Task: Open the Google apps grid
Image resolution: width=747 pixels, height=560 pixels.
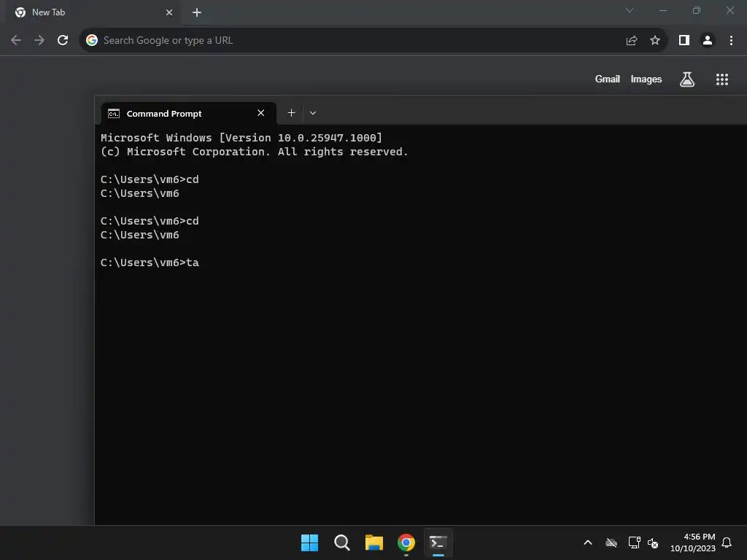Action: coord(722,79)
